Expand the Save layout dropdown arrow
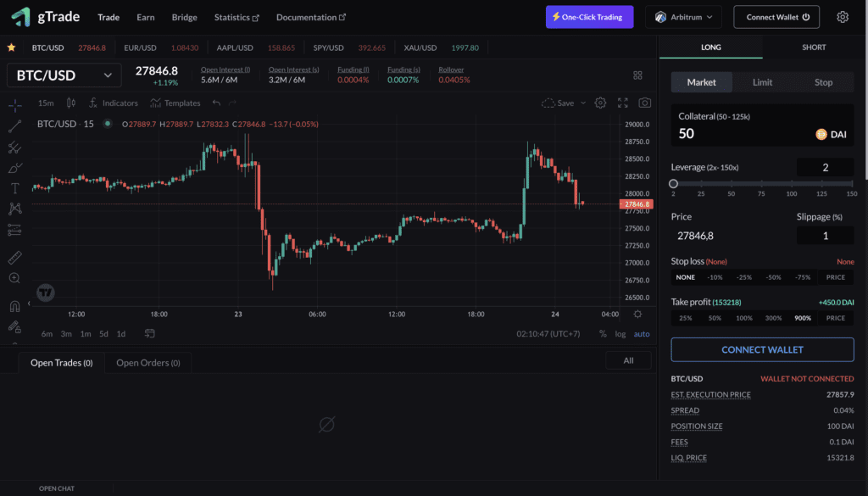Viewport: 868px width, 496px height. pos(583,103)
